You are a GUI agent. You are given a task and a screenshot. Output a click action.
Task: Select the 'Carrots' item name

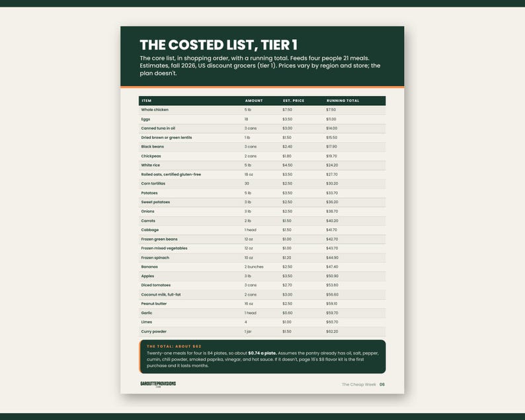148,221
